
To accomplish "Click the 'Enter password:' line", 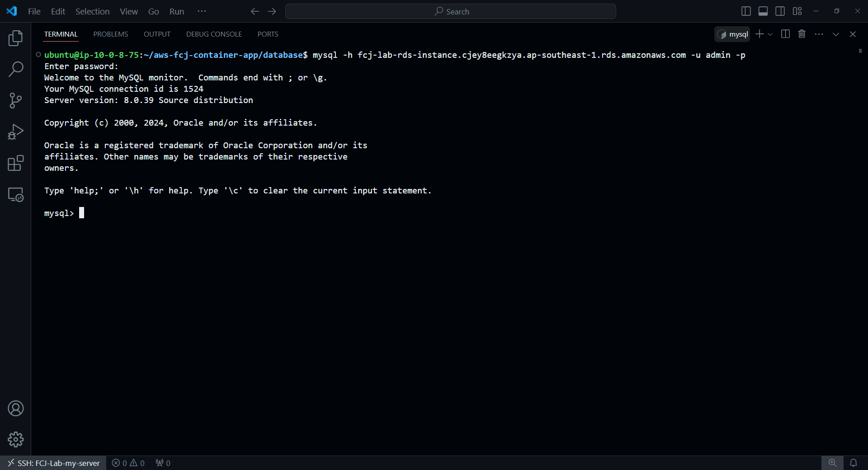I will pos(81,66).
